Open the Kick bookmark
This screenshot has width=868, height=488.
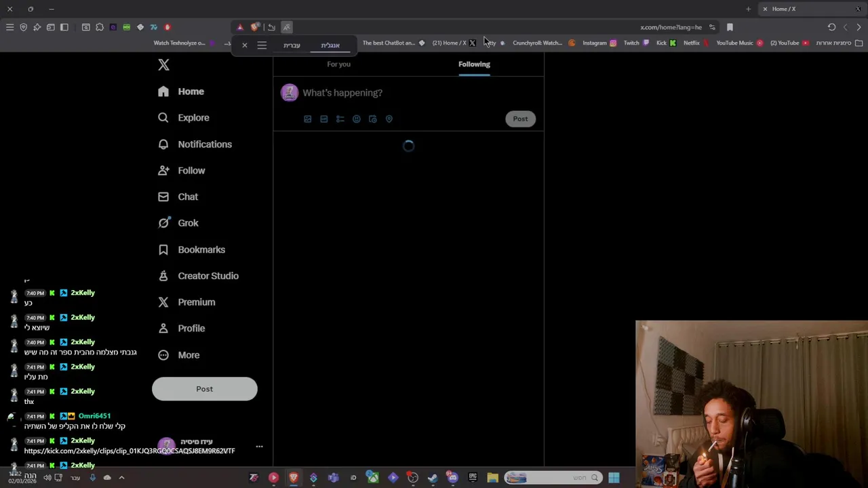(x=666, y=43)
